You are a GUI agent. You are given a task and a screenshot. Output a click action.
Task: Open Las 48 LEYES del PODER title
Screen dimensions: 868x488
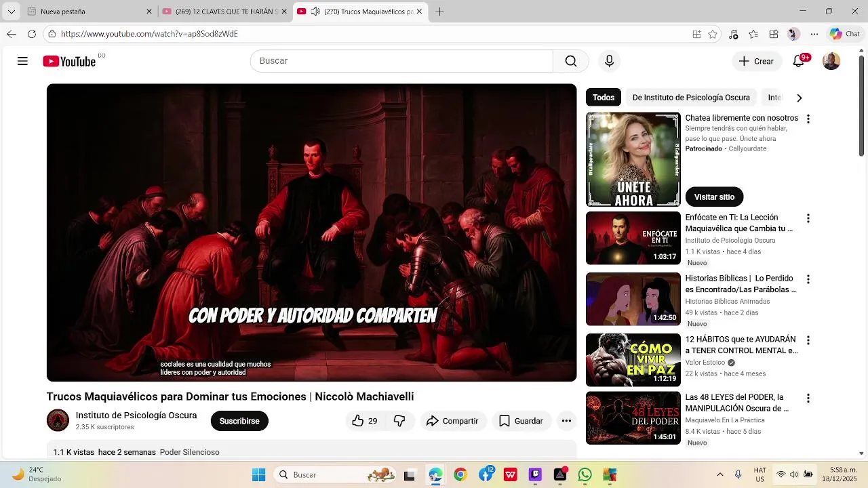(737, 403)
